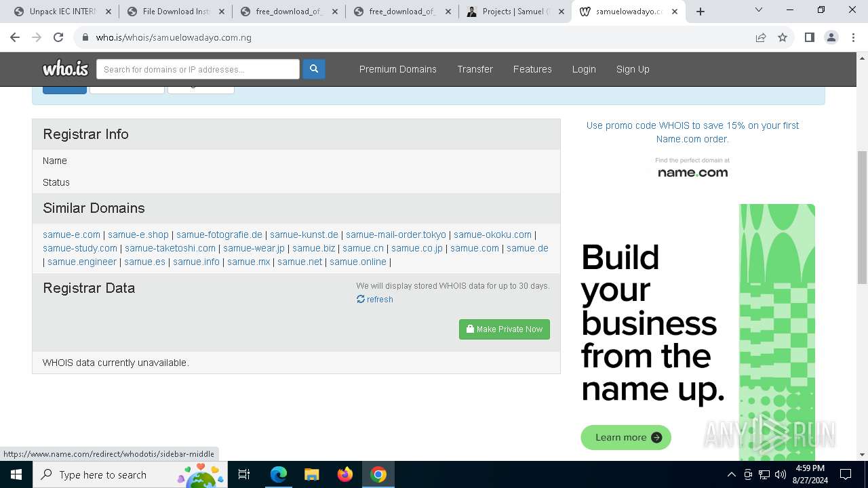Open the samue.cn link
Viewport: 868px width, 488px height.
coord(363,248)
